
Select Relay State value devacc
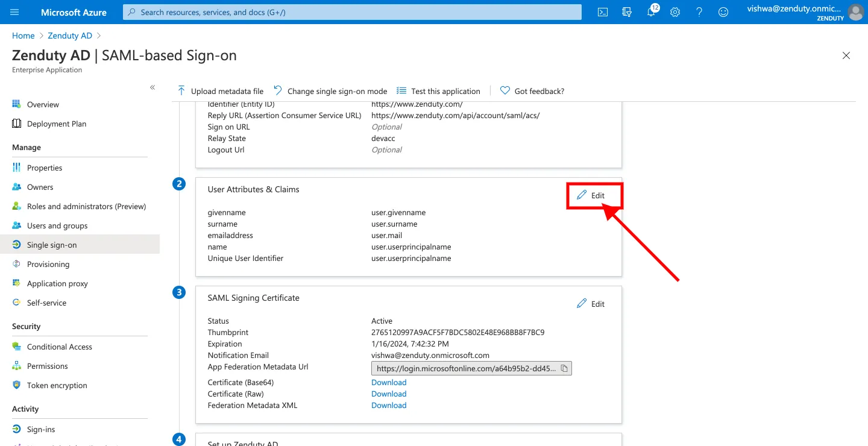(383, 138)
